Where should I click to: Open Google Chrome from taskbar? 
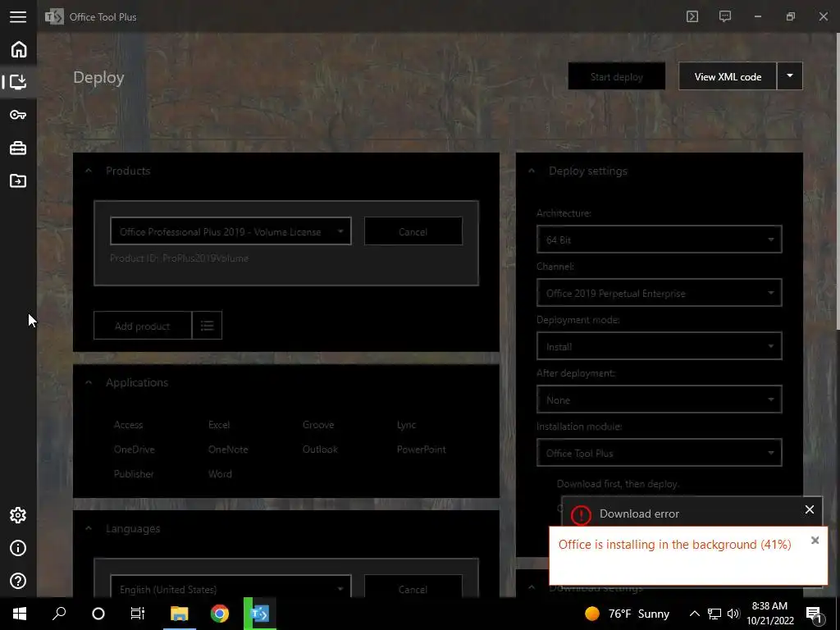[220, 614]
